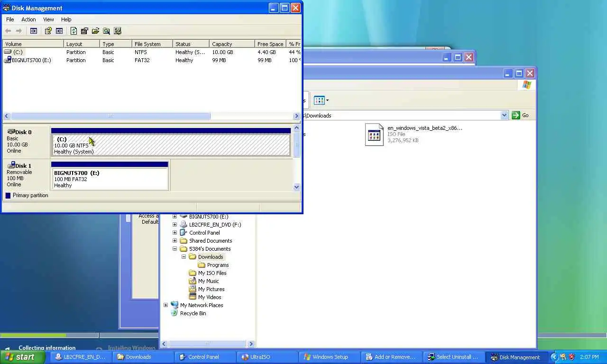This screenshot has width=607, height=364.
Task: Click the Status column header
Action: [191, 44]
